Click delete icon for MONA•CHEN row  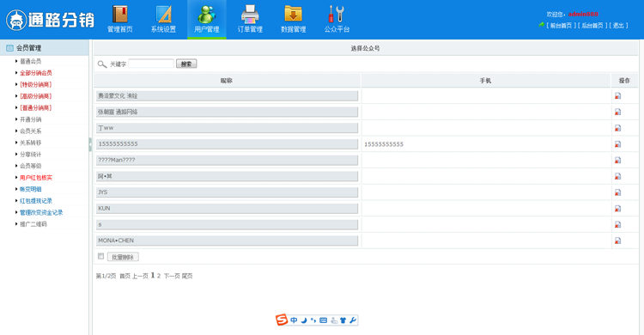(617, 241)
